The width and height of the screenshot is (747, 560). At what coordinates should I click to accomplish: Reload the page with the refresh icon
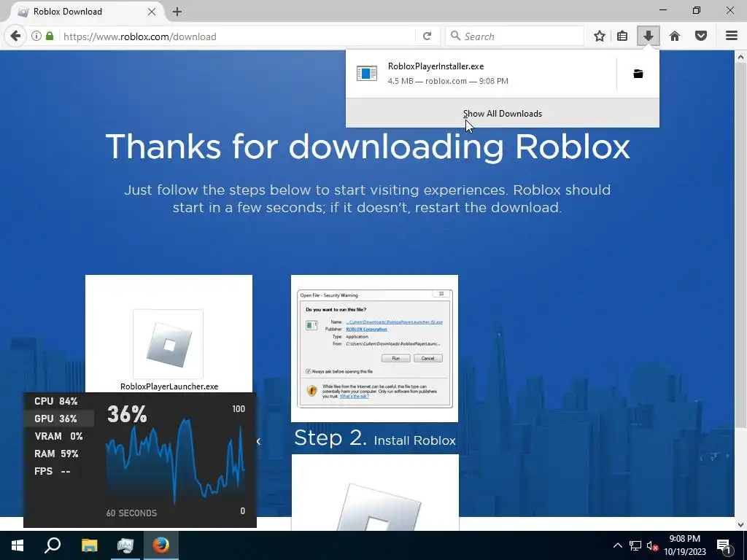coord(427,36)
